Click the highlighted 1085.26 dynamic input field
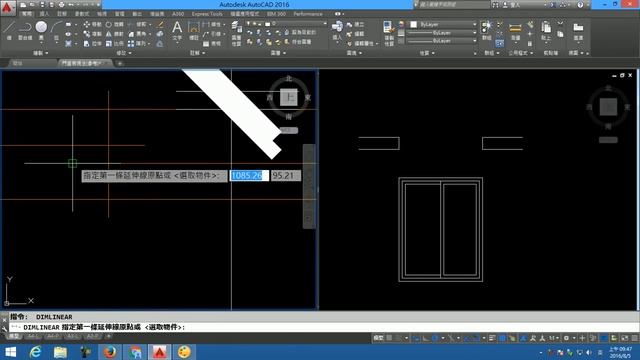Viewport: 640px width, 360px height. pyautogui.click(x=249, y=176)
